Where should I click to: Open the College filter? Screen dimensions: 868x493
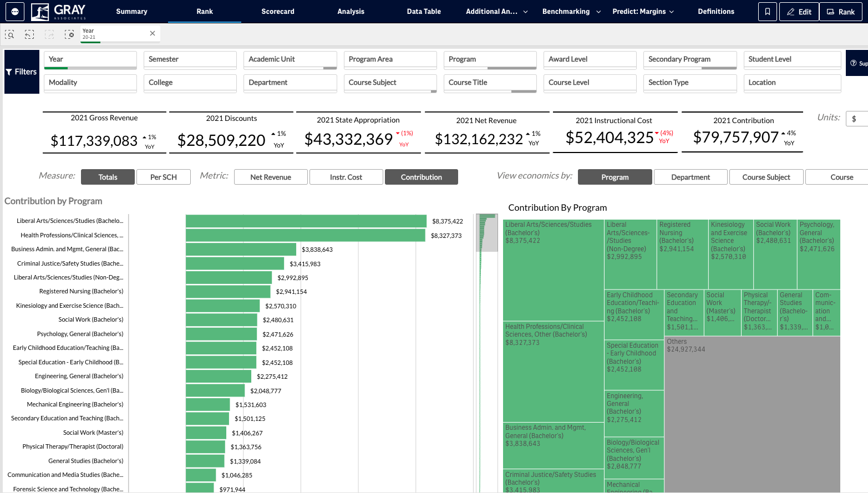pos(190,83)
